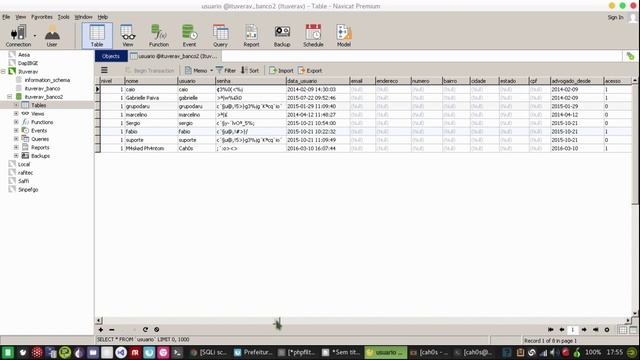Select the Masked Phantom name cell
This screenshot has height=360, width=640.
click(x=150, y=149)
